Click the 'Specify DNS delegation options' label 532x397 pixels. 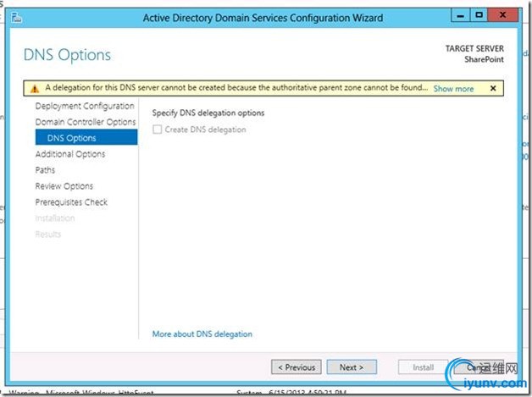[208, 113]
